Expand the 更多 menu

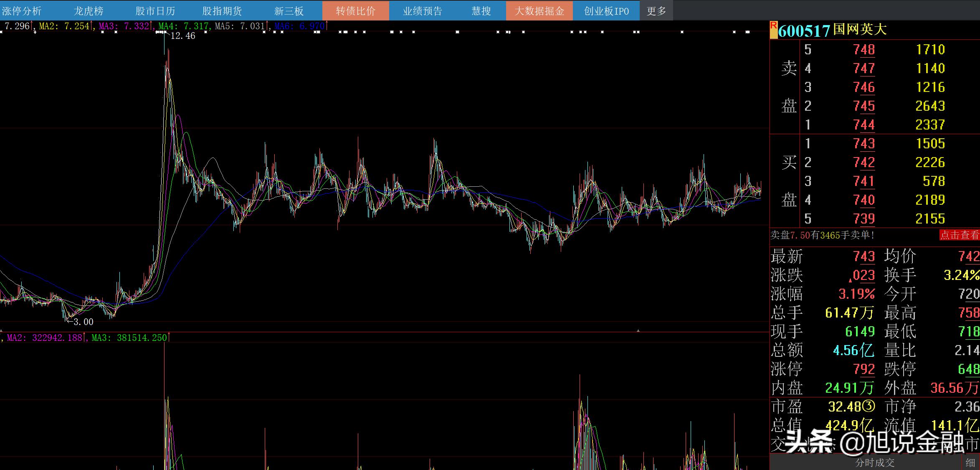(x=656, y=11)
